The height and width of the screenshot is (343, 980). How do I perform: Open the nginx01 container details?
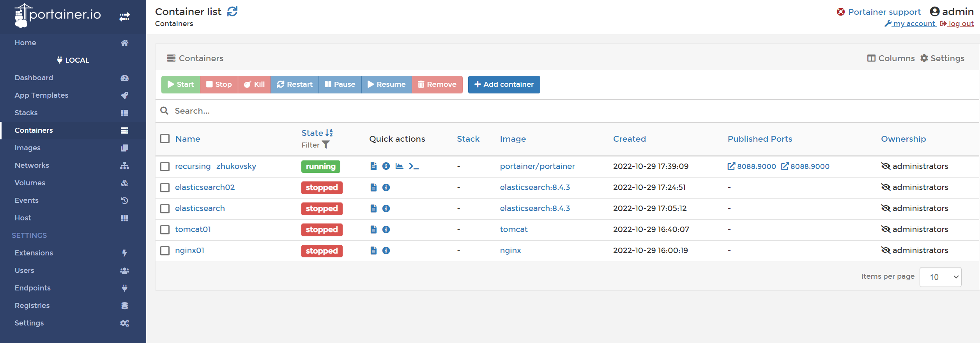189,250
